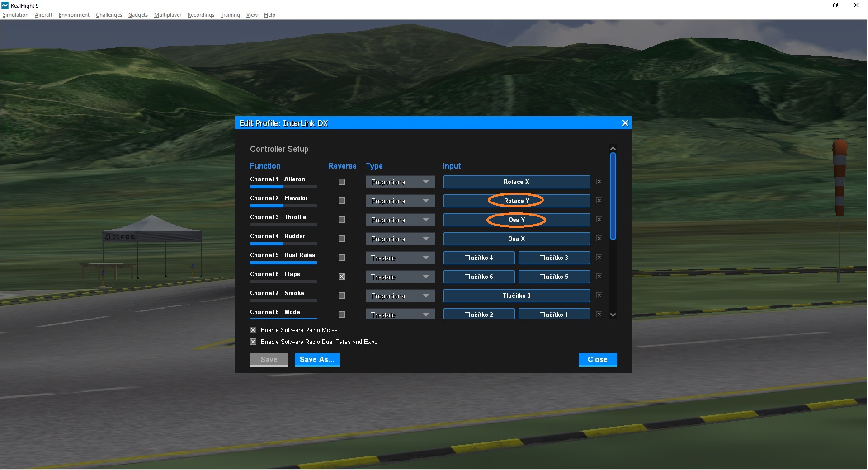Remove the Channel 2 Elevator input assignment
The image size is (868, 470).
[x=599, y=201]
